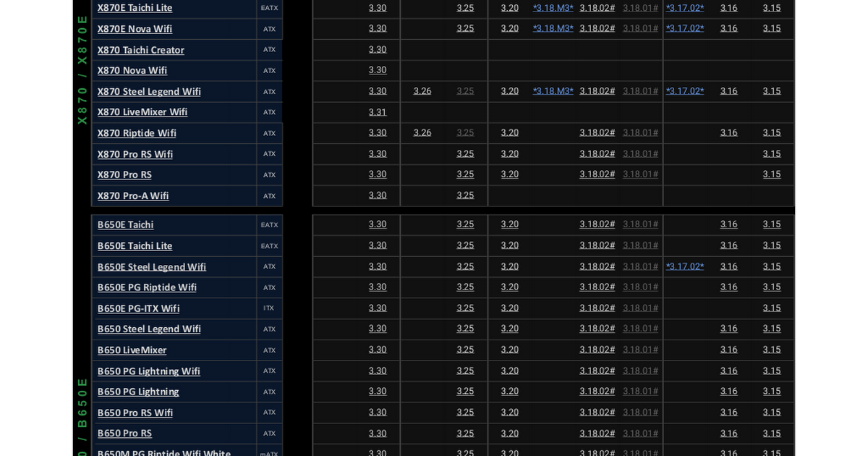This screenshot has width=868, height=456.
Task: Open the B650E Steel Legend Wifi board link
Action: [x=152, y=266]
